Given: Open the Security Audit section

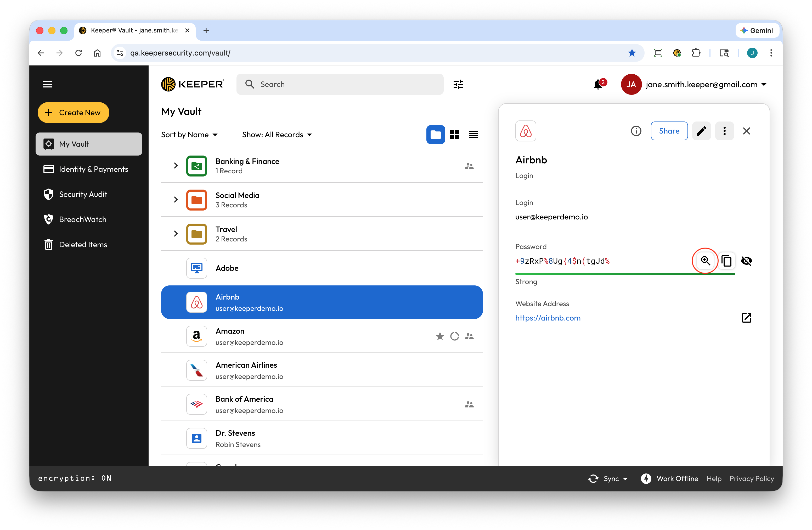Looking at the screenshot, I should [83, 194].
